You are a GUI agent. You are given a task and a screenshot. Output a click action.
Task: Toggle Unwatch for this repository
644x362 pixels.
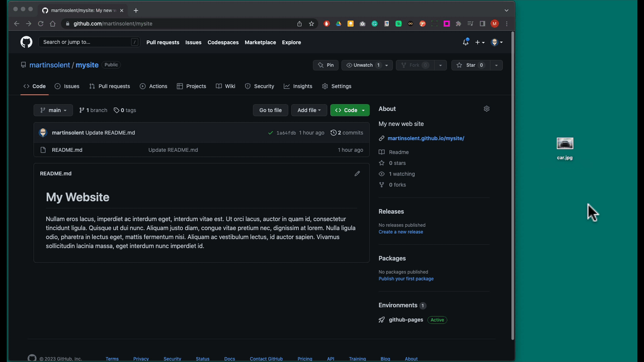pyautogui.click(x=363, y=65)
